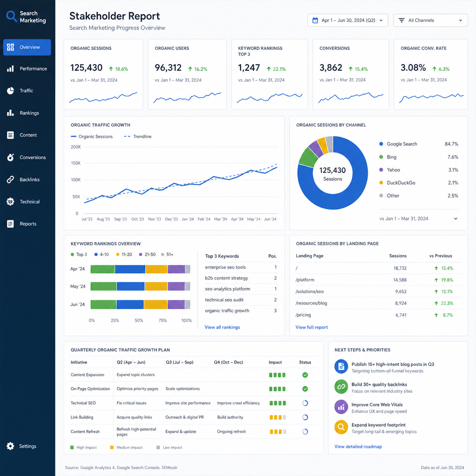Viewport: 476px width, 476px height.
Task: Open the Conversions page
Action: (27, 157)
